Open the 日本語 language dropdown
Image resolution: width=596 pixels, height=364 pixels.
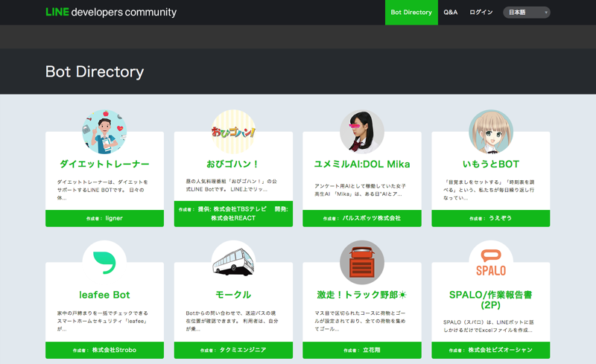click(x=527, y=13)
